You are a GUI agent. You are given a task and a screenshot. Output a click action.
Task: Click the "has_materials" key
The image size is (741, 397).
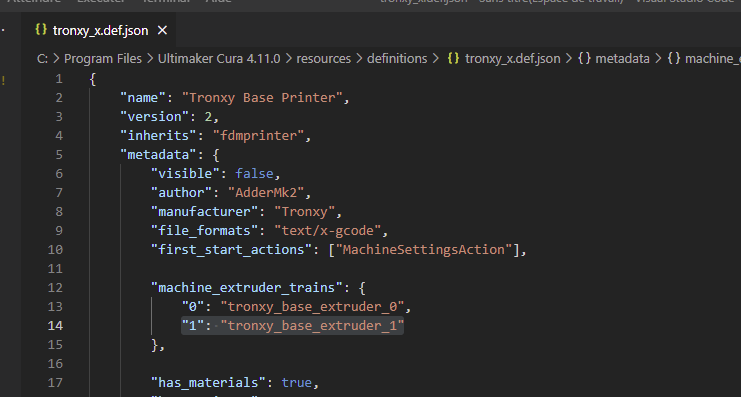coord(208,382)
